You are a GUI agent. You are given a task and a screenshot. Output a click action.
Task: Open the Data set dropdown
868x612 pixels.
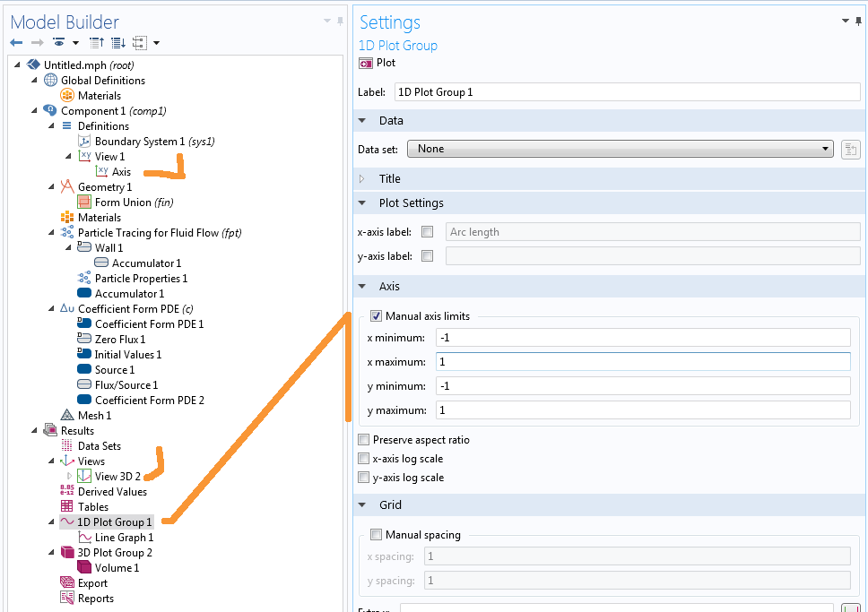tap(620, 149)
